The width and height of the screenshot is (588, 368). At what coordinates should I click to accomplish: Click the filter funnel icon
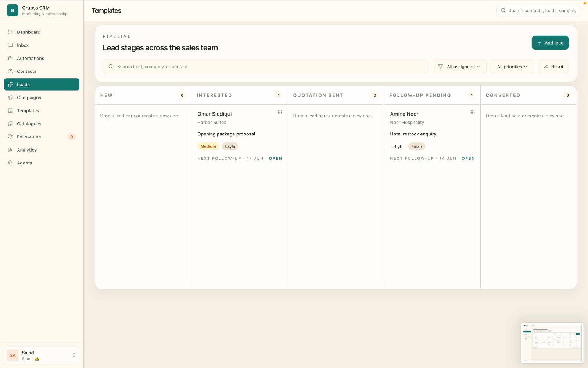pyautogui.click(x=440, y=67)
